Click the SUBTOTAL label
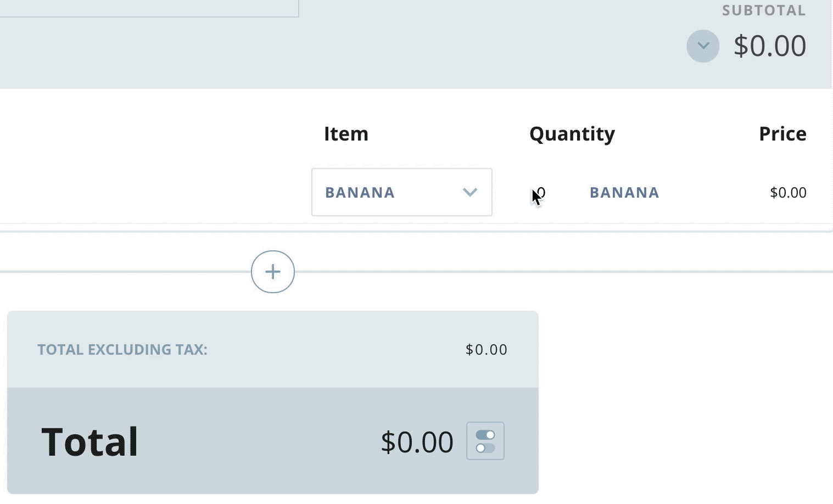833x504 pixels. pos(764,10)
